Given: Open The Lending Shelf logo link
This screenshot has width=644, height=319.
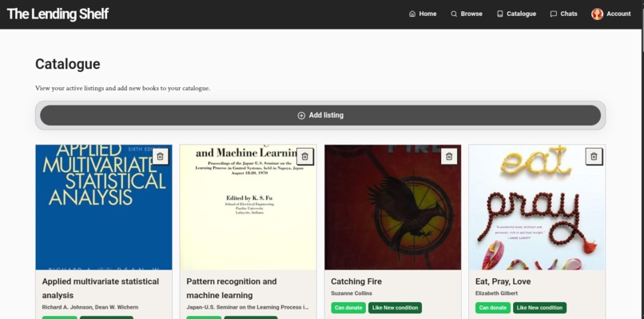Looking at the screenshot, I should click(58, 14).
